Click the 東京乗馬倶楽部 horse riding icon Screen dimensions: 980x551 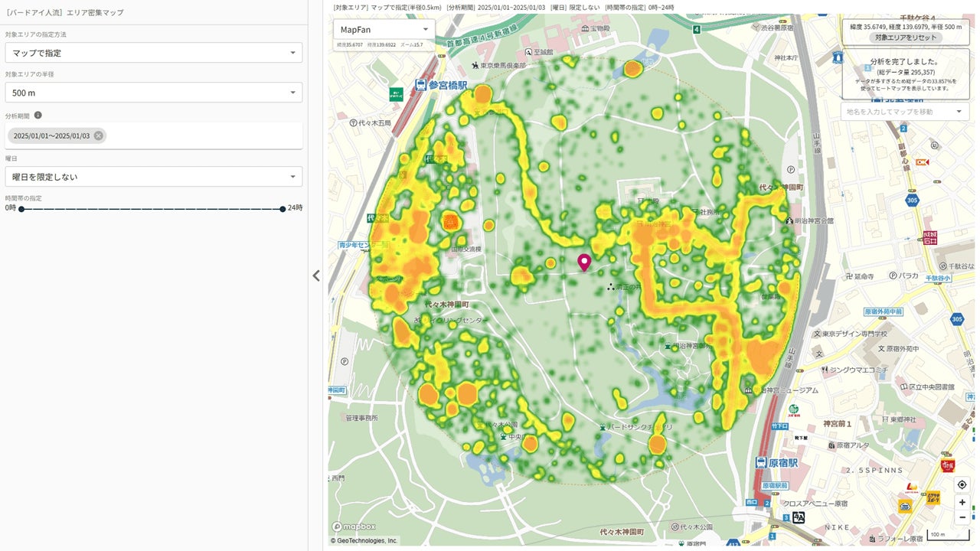click(476, 66)
